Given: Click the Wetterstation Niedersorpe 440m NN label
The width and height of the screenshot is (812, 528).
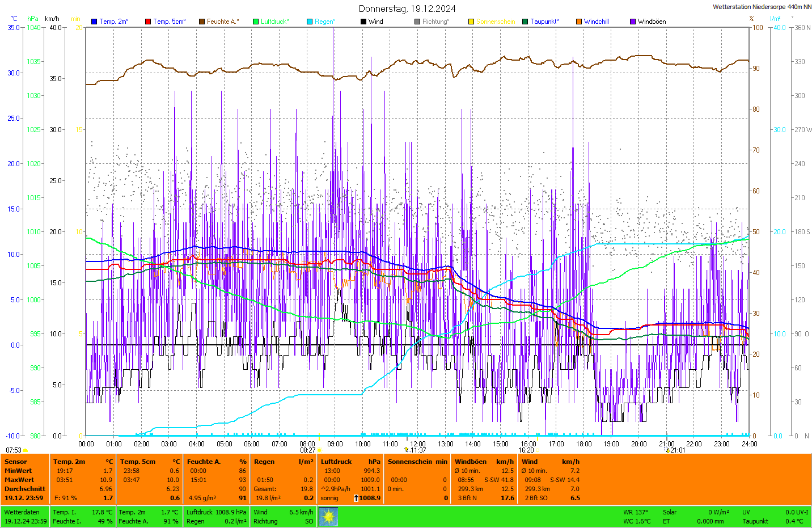Looking at the screenshot, I should pyautogui.click(x=762, y=7).
